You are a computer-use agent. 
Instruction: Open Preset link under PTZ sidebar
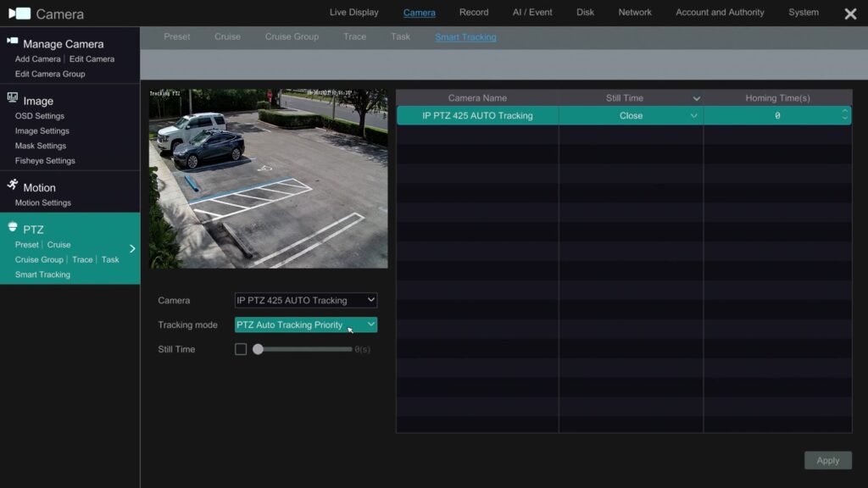(26, 245)
